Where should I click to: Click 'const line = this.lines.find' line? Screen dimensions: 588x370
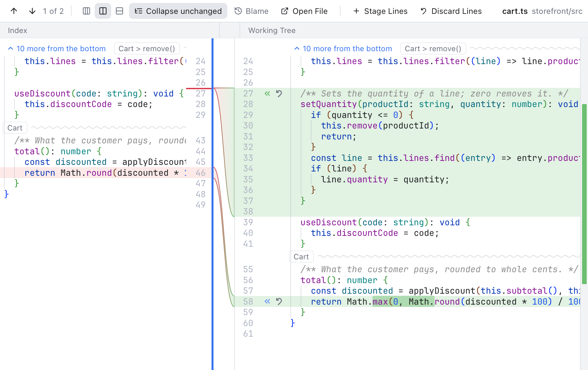445,158
